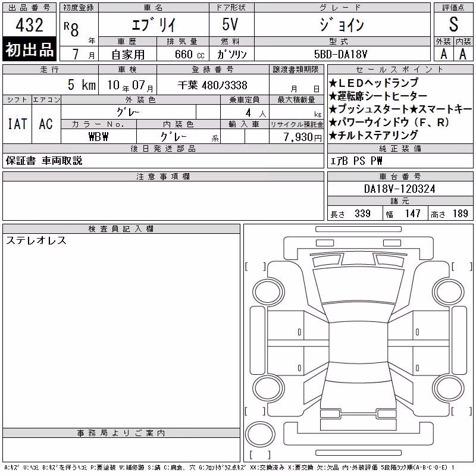The width and height of the screenshot is (476, 476).
Task: Click the ステレオレス inspector note
Action: [36, 241]
